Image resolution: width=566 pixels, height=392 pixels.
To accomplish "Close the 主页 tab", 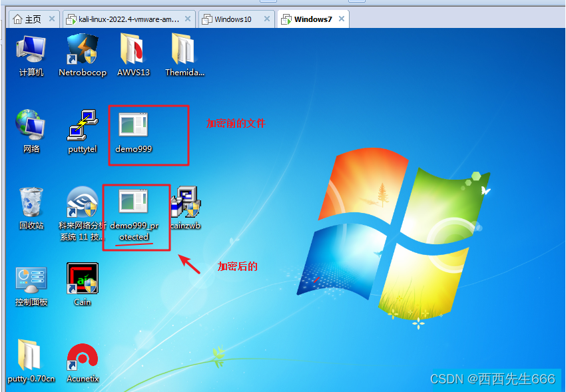I will [52, 19].
